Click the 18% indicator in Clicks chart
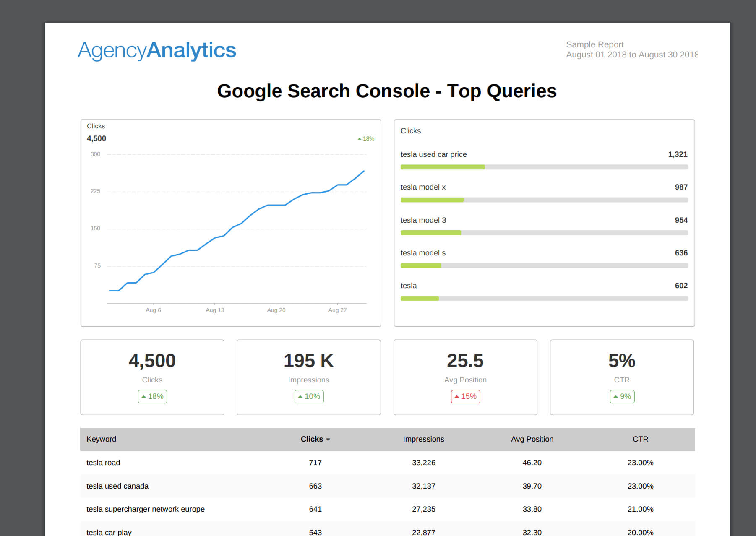The image size is (756, 536). point(366,138)
